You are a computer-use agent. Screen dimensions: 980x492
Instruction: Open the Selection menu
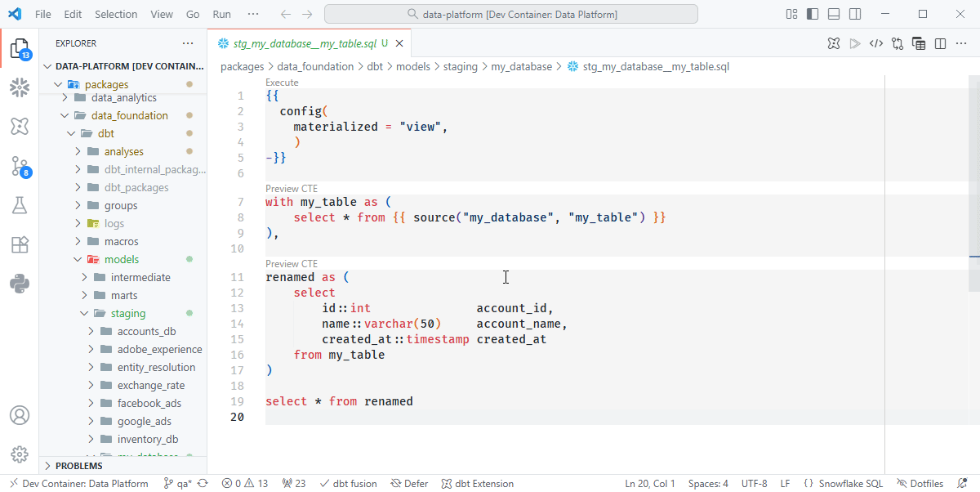pos(116,14)
